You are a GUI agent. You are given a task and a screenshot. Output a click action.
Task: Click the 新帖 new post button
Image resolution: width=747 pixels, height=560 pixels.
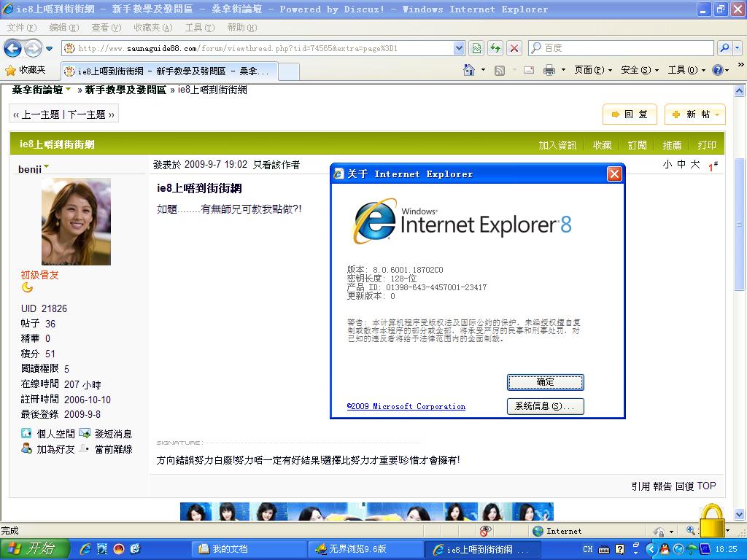pos(695,114)
